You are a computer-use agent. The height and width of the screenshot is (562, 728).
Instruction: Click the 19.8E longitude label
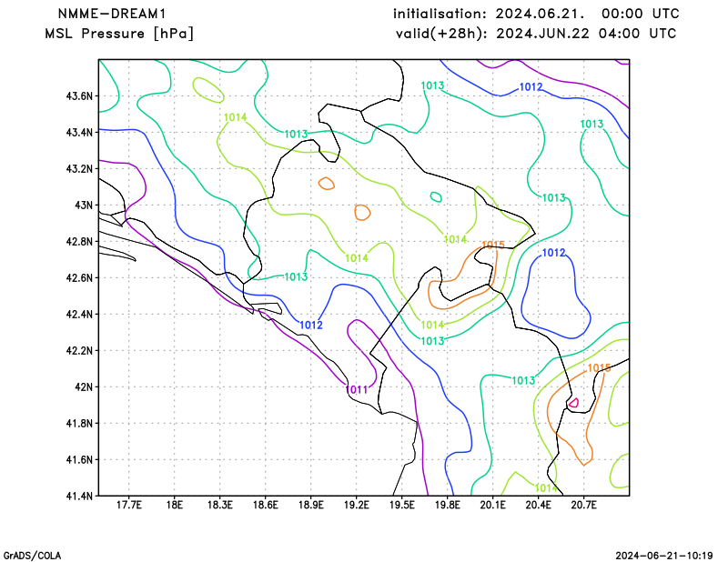point(447,505)
